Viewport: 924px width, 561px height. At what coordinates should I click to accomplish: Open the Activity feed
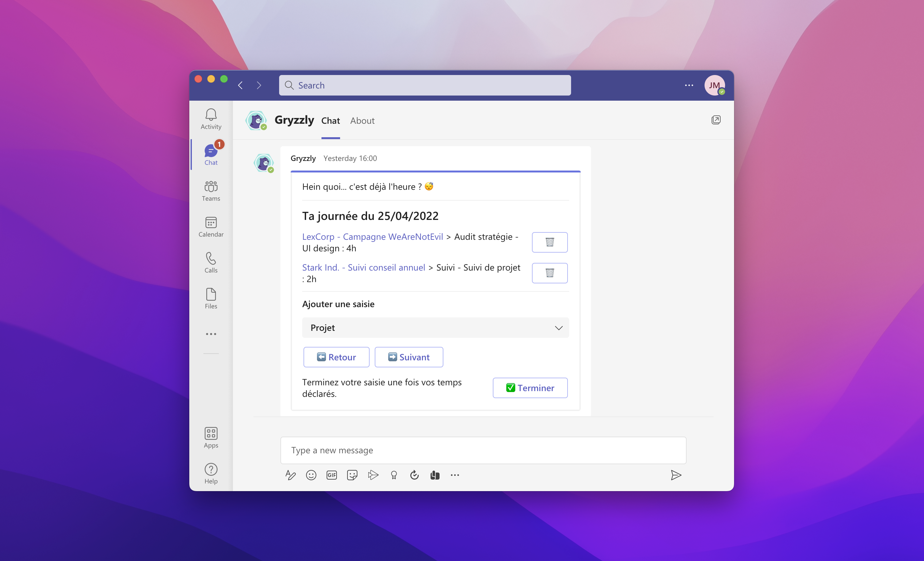[x=211, y=119]
